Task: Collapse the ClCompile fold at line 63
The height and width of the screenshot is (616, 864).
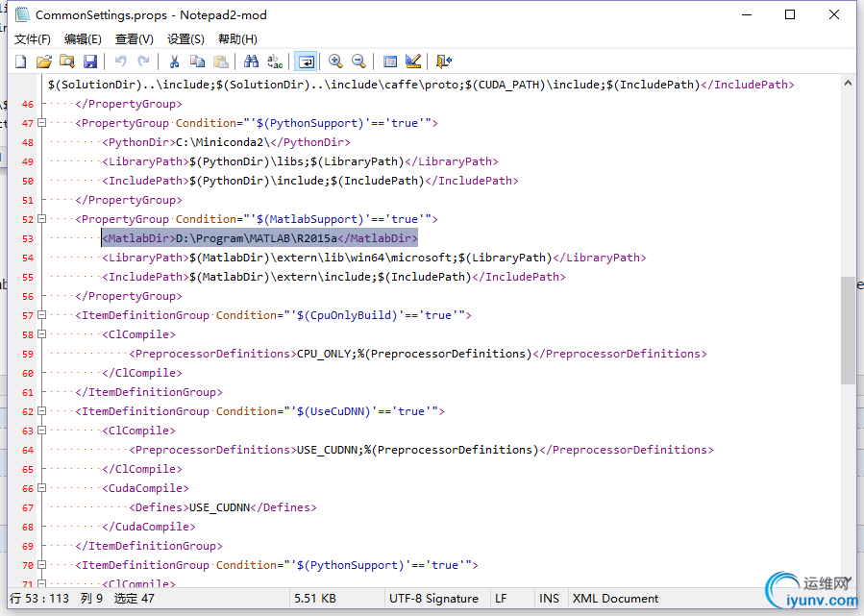Action: 41,431
